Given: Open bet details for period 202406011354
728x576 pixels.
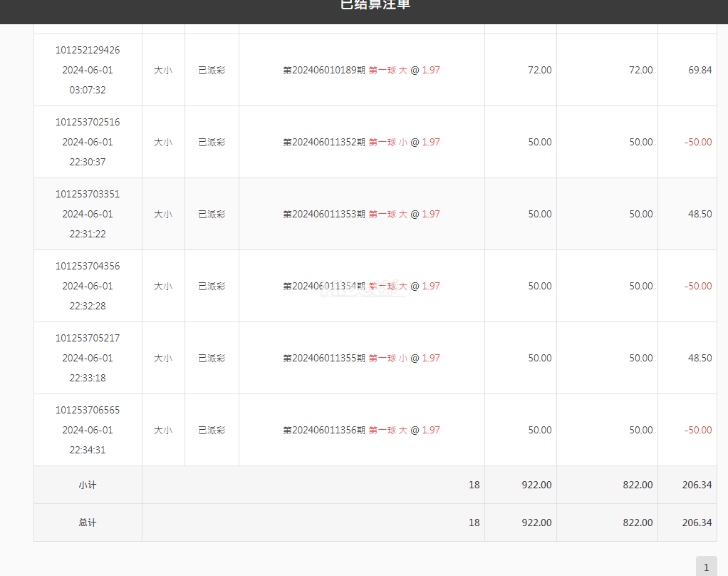Looking at the screenshot, I should 362,286.
